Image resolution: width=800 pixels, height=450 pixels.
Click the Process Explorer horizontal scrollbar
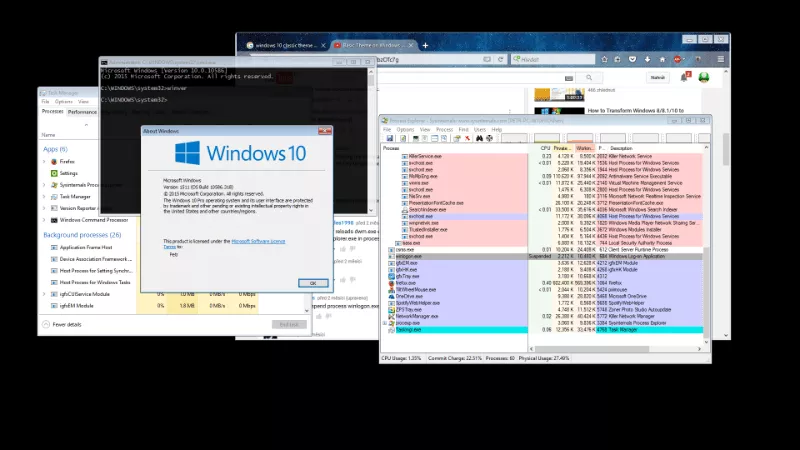tap(592, 349)
